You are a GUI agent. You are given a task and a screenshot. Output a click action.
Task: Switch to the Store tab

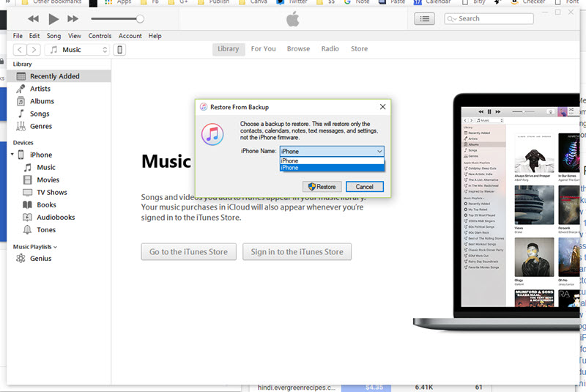(x=359, y=49)
